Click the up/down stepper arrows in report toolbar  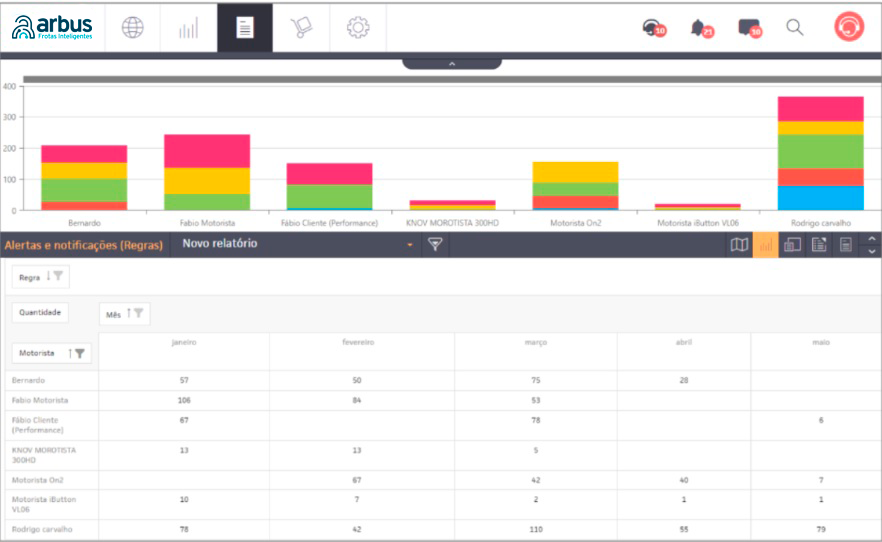pos(871,244)
